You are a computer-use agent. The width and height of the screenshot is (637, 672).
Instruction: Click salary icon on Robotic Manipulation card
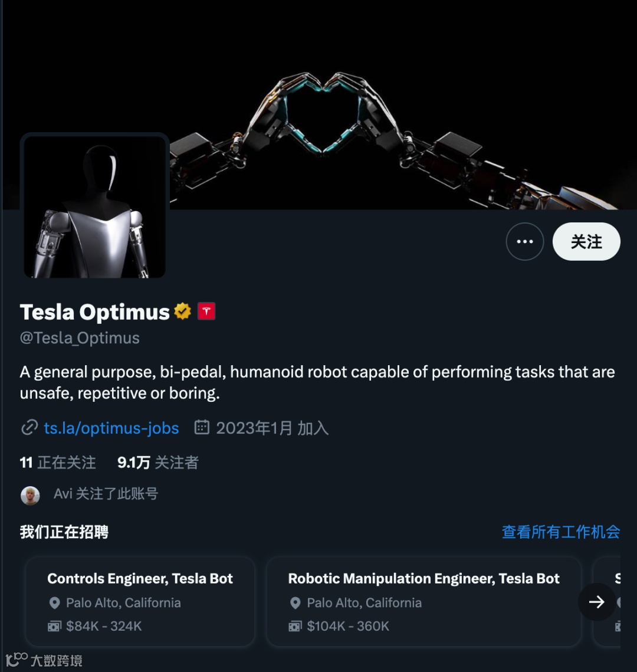[x=295, y=626]
